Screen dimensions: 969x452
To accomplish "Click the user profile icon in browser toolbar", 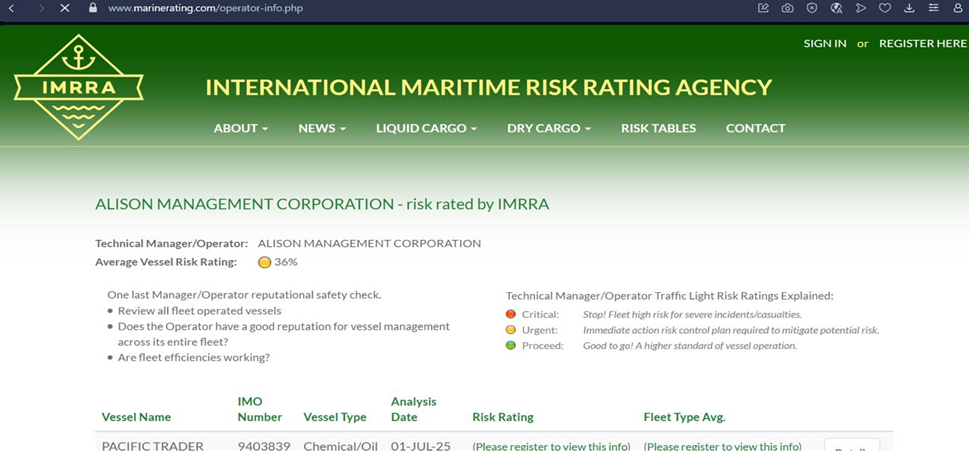I will click(958, 8).
